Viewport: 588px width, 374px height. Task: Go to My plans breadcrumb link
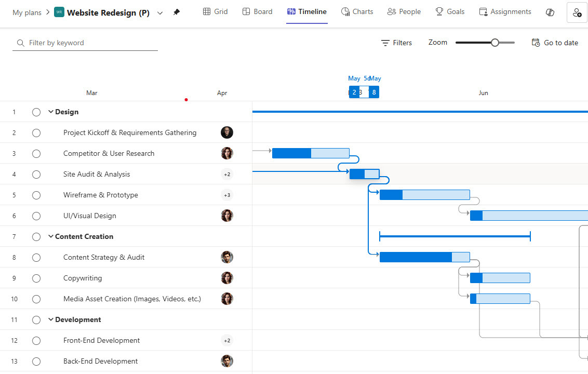[x=27, y=13]
